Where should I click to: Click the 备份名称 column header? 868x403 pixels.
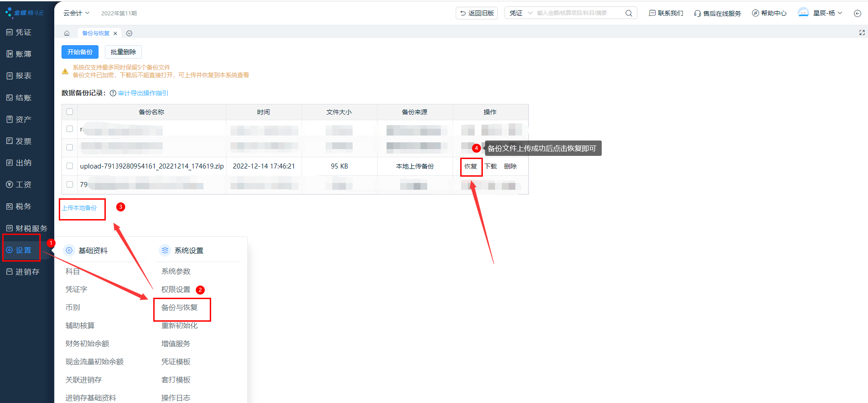tap(151, 112)
